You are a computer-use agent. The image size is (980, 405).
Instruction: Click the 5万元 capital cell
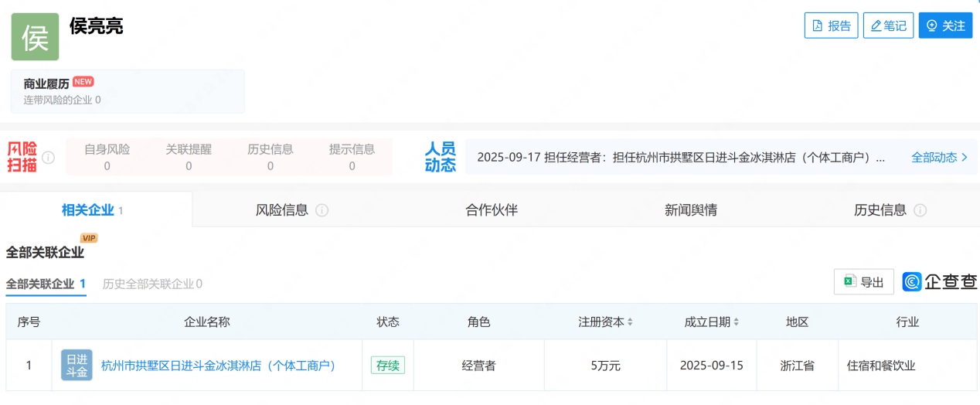606,366
